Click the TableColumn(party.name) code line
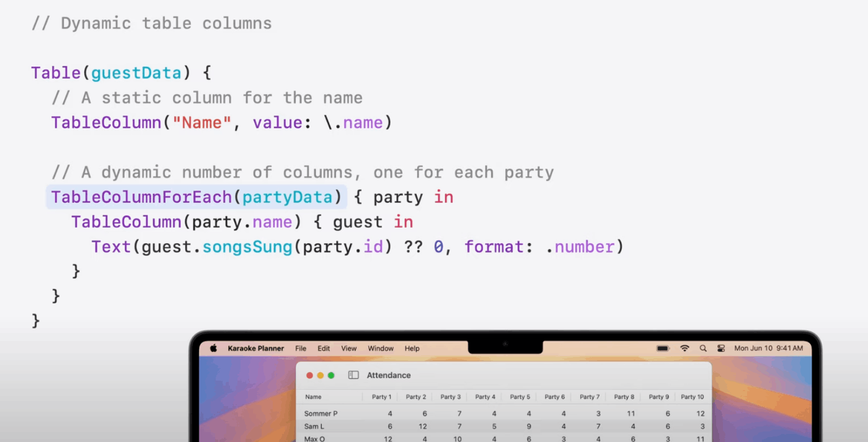This screenshot has height=442, width=868. [x=242, y=222]
